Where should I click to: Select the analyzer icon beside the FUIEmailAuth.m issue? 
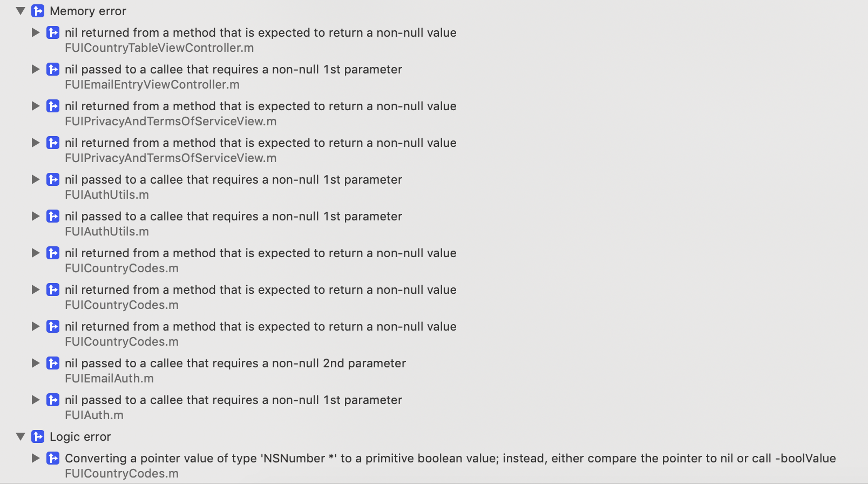[x=52, y=363]
